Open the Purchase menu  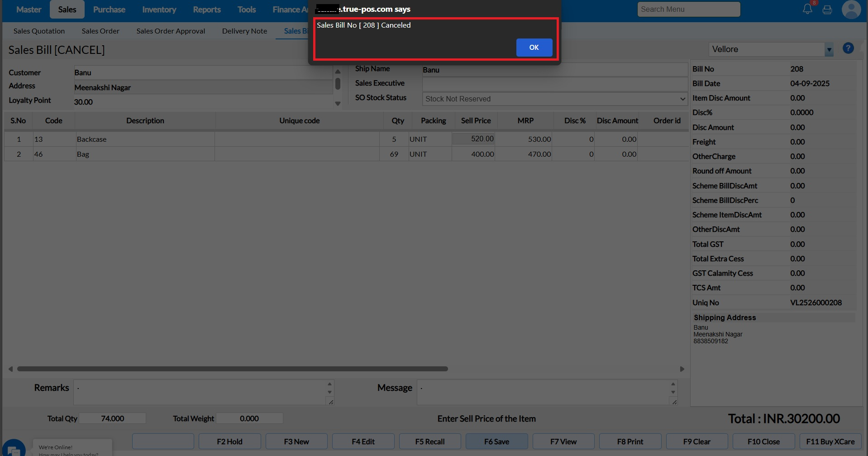tap(109, 10)
